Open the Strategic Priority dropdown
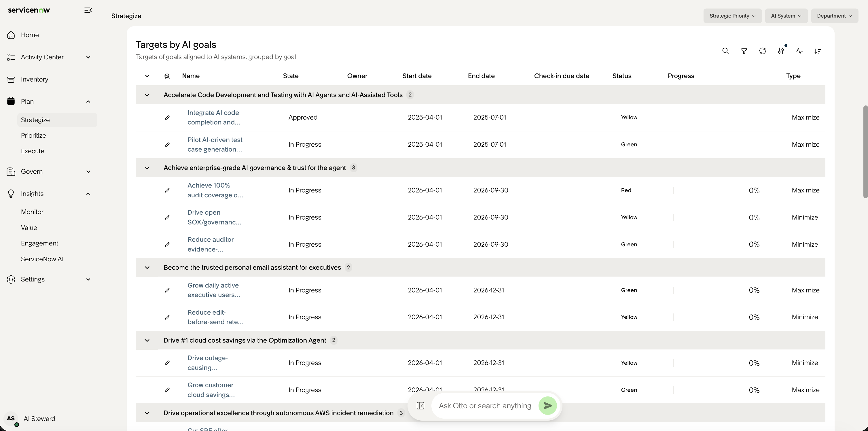Image resolution: width=868 pixels, height=431 pixels. [732, 16]
